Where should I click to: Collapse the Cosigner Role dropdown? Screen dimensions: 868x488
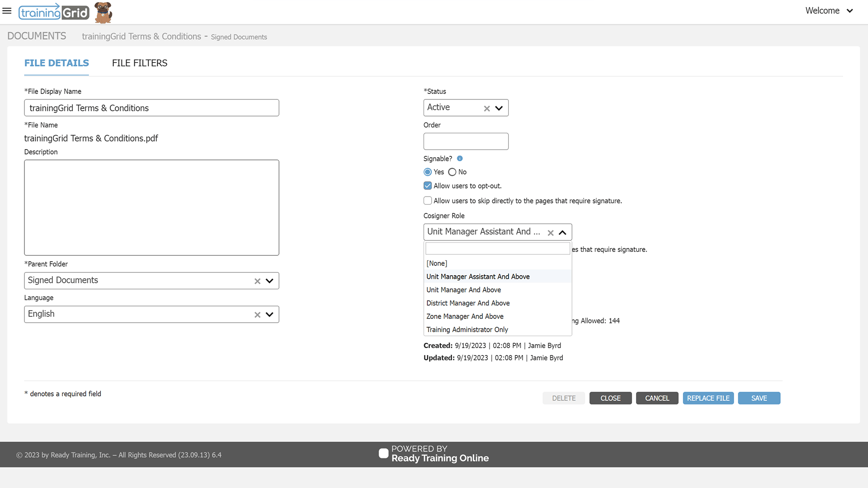pos(562,233)
